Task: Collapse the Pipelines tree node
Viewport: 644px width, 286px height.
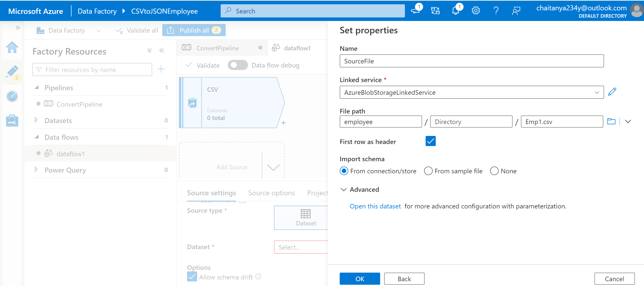Action: tap(37, 87)
